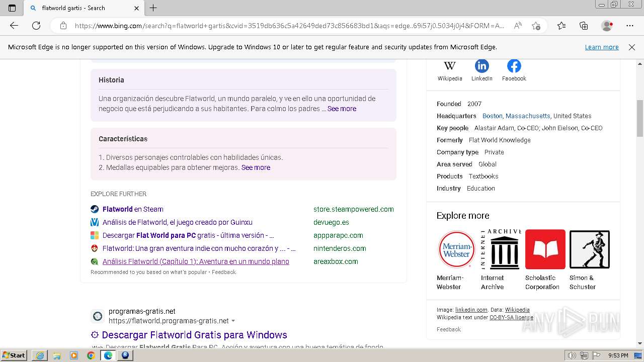
Task: Click the Scholastic Corporation caption text
Action: pos(542,282)
